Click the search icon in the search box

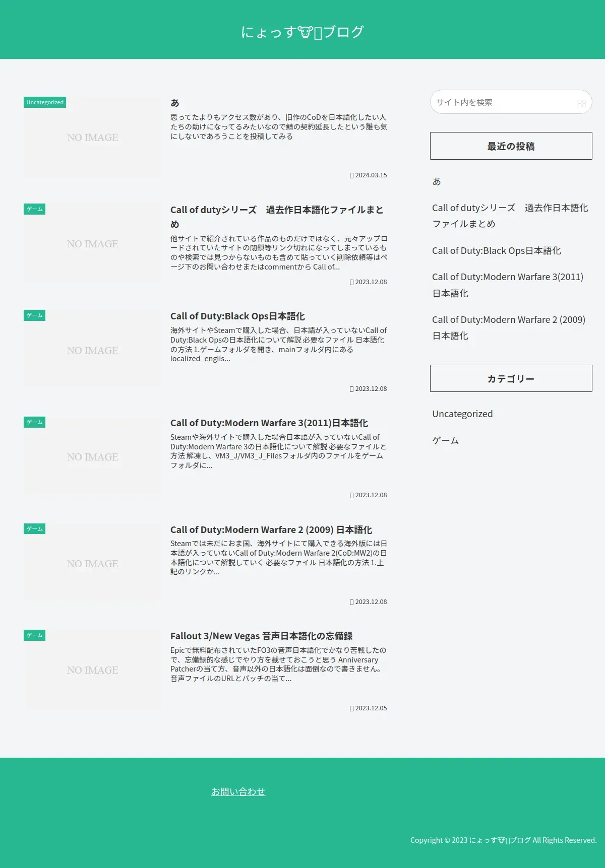(581, 103)
